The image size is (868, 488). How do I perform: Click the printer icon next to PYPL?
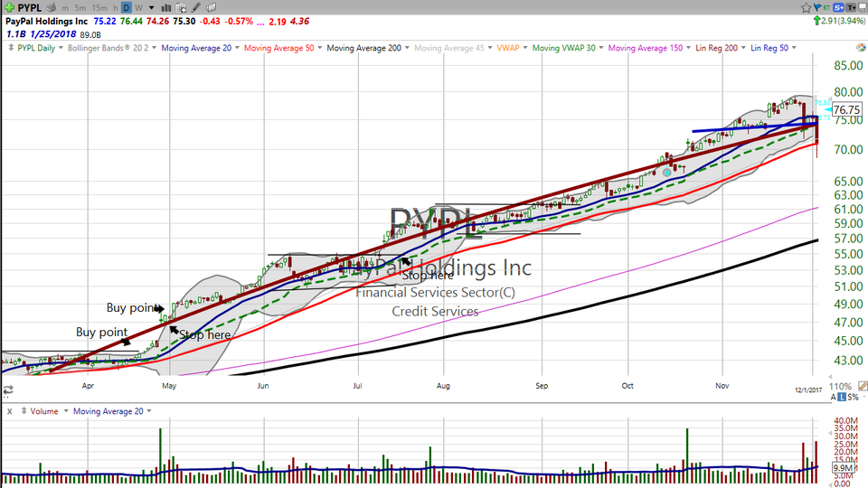52,8
